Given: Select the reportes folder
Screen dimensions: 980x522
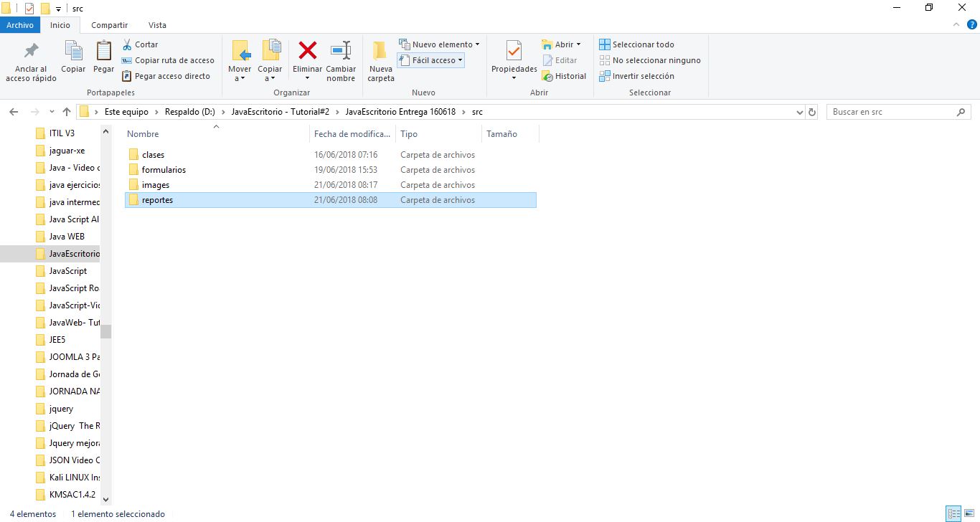Looking at the screenshot, I should 331,200.
